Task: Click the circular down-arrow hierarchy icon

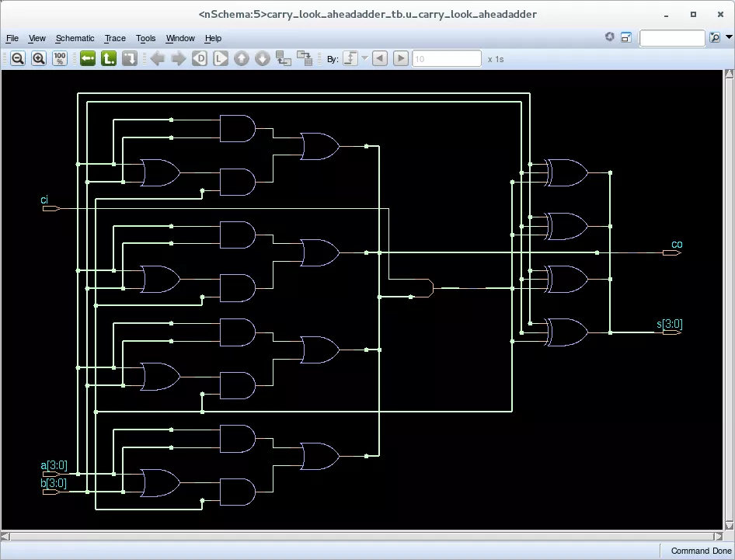Action: coord(263,58)
